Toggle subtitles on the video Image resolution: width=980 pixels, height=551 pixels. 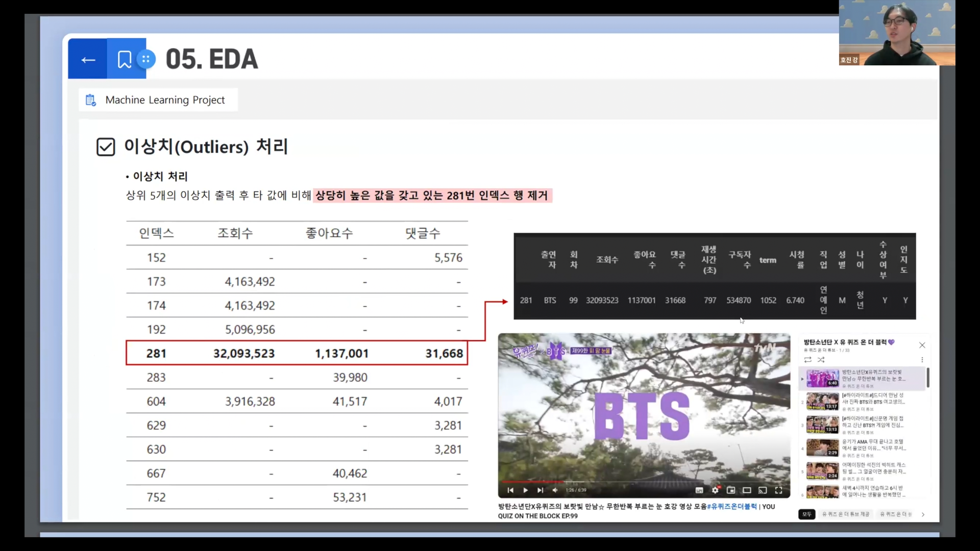[699, 490]
